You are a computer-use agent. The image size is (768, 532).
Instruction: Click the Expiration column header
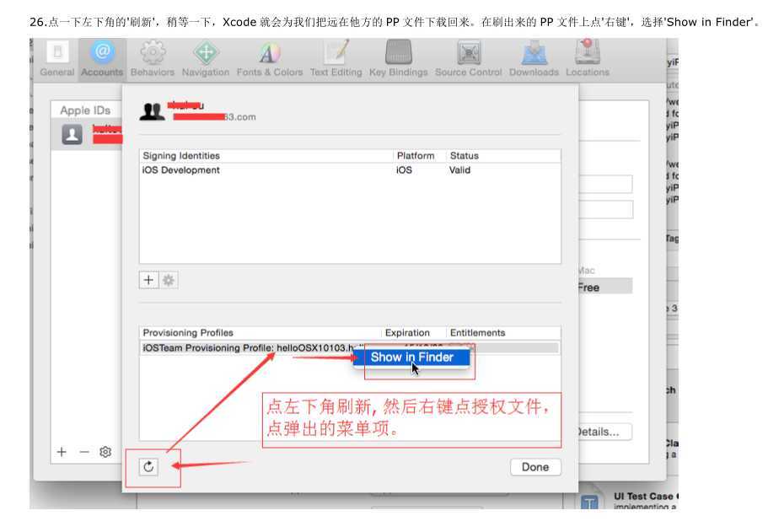point(407,333)
